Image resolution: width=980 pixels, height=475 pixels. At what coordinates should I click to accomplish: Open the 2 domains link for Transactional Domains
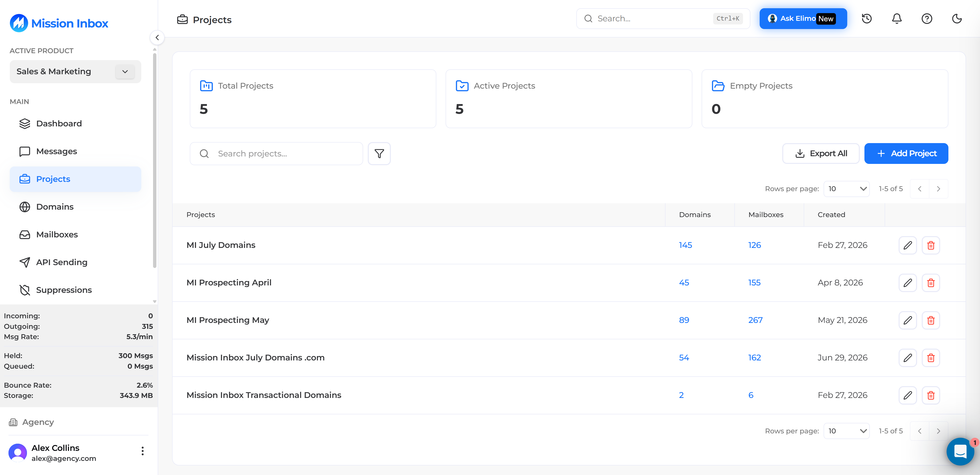(681, 395)
